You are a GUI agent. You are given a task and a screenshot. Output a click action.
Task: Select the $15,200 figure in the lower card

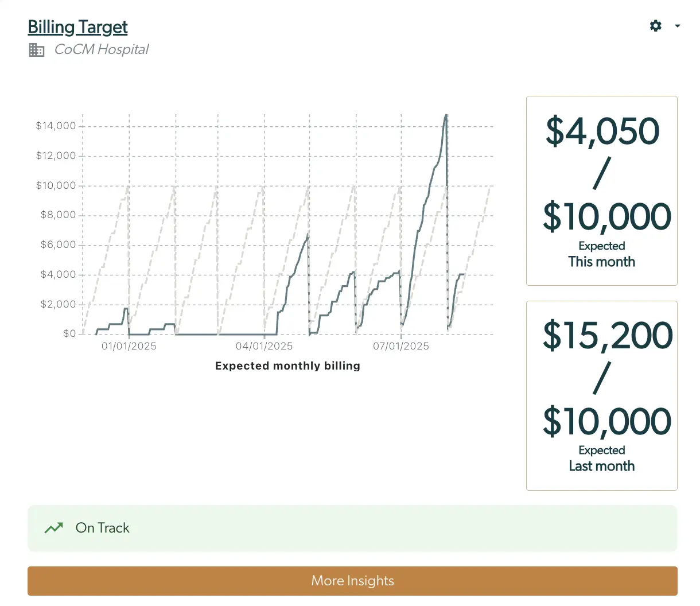[x=607, y=336]
